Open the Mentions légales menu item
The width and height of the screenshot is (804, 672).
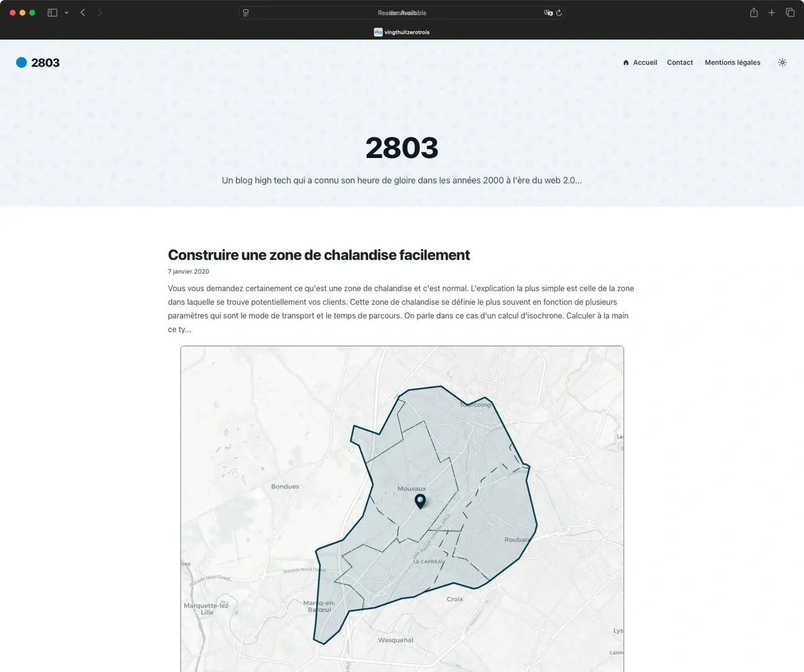click(x=732, y=62)
